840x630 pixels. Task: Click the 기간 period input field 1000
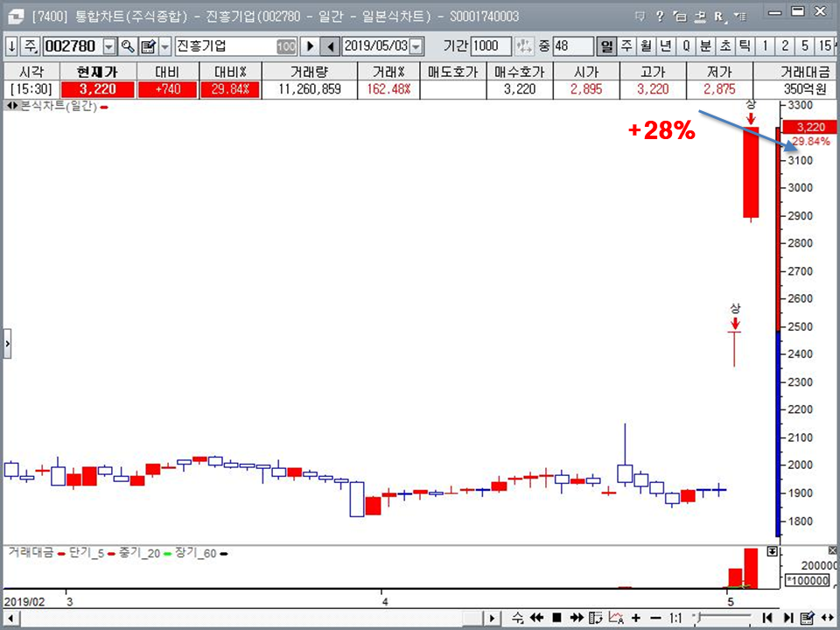point(491,46)
